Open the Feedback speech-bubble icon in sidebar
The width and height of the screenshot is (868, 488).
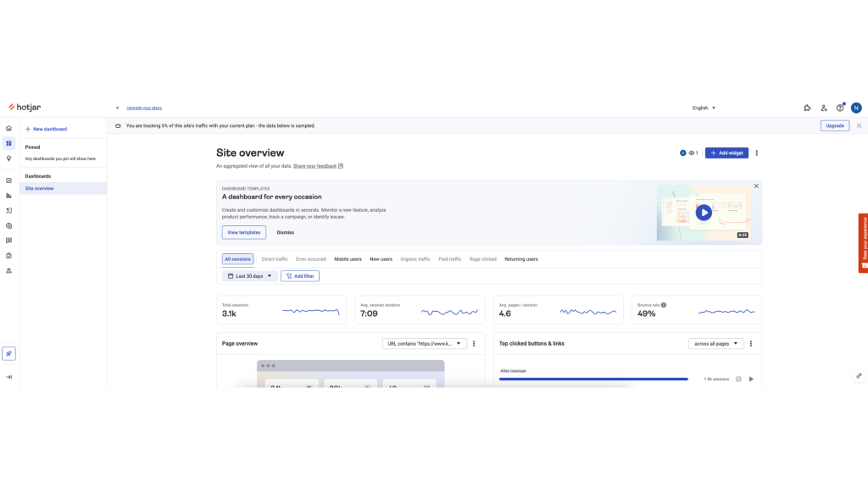pyautogui.click(x=8, y=241)
